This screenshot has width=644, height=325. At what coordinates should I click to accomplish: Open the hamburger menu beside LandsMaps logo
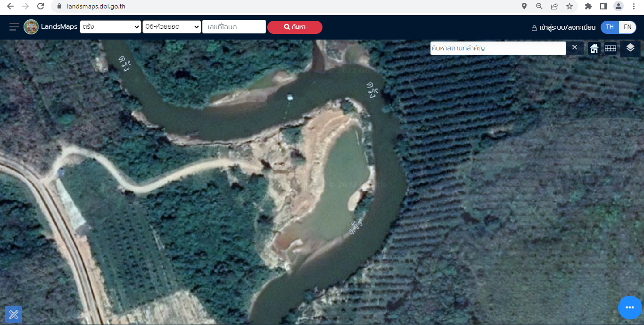[x=14, y=27]
